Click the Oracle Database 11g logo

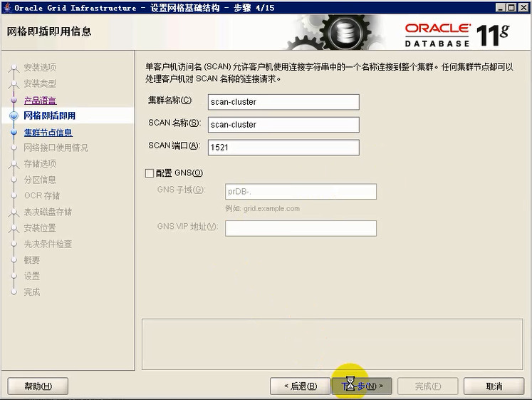tap(457, 35)
